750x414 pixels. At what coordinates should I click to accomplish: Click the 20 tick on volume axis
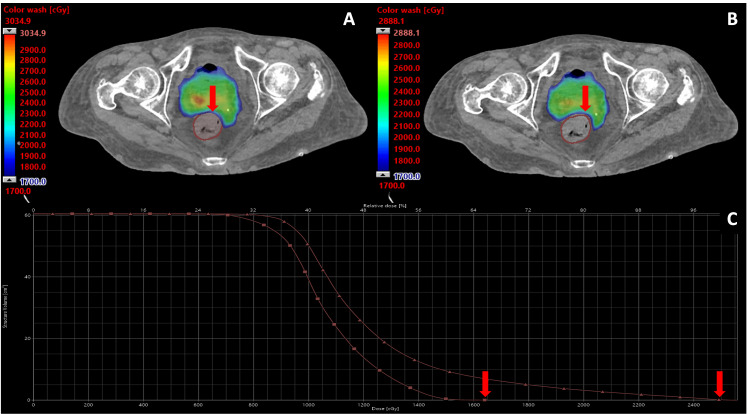pos(27,338)
